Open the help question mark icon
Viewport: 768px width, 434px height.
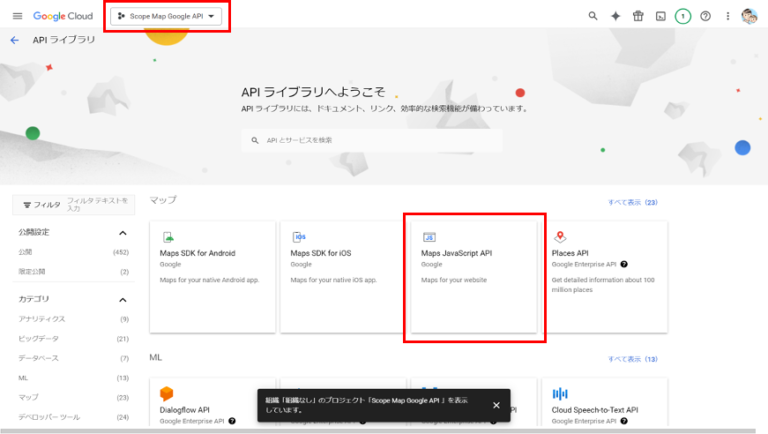(705, 16)
